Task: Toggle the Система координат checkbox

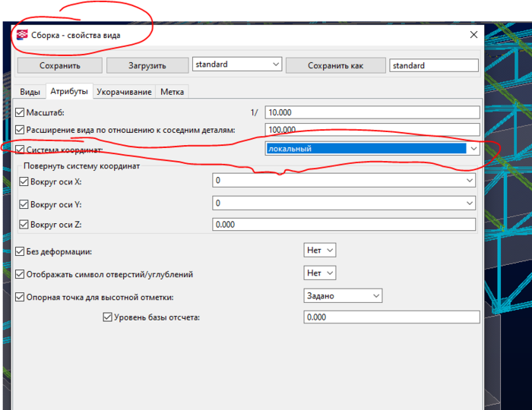Action: coord(20,150)
